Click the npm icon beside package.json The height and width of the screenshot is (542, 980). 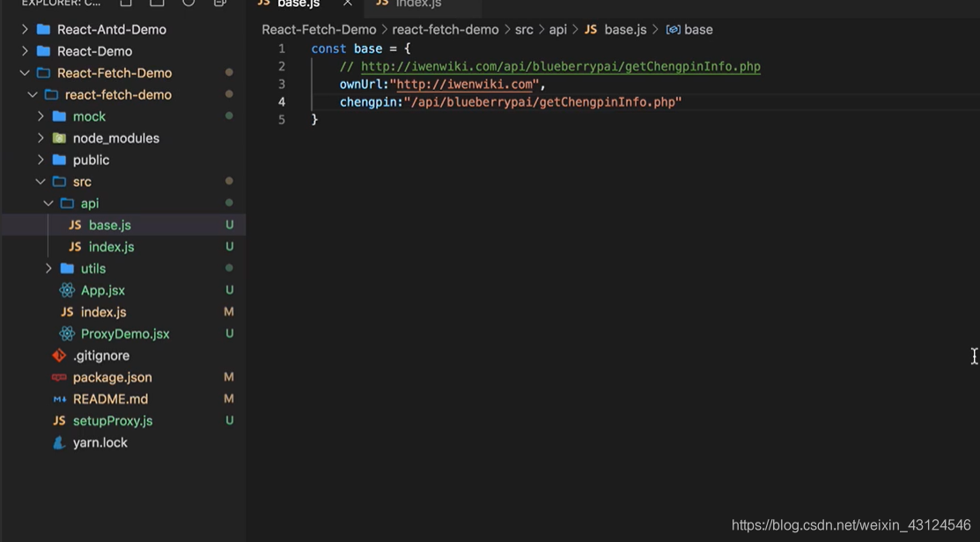pos(59,377)
